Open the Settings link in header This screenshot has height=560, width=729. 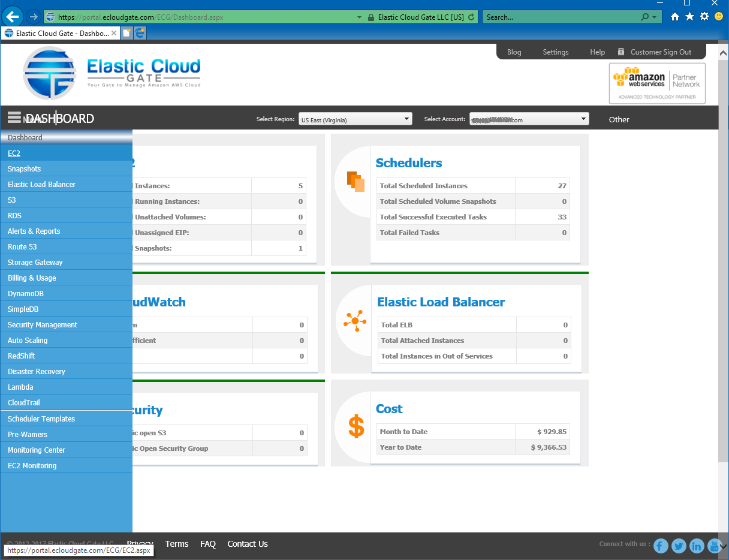coord(556,52)
